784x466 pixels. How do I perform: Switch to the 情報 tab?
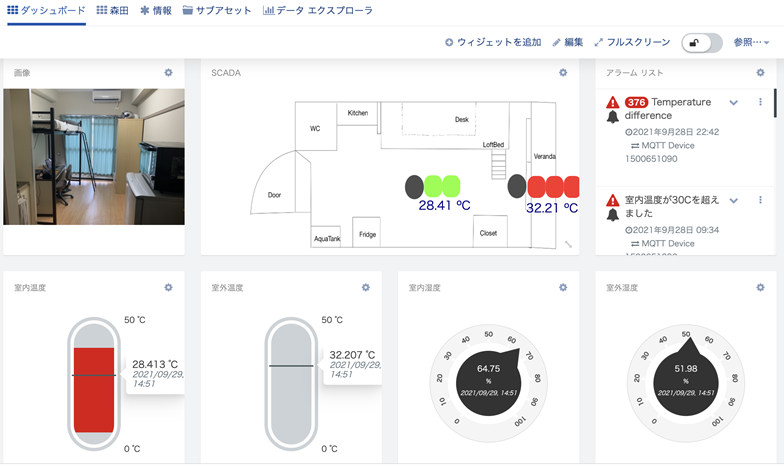(x=156, y=10)
